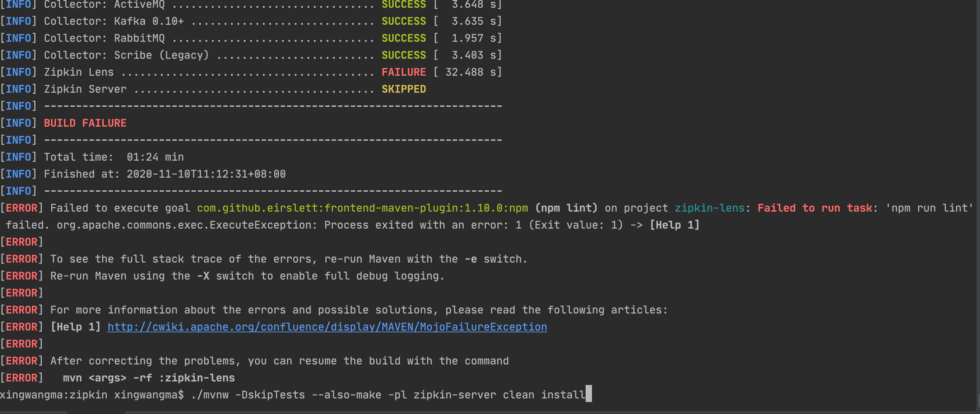The height and width of the screenshot is (414, 980).
Task: Click the Zipkin Lens FAILURE status
Action: coord(404,72)
